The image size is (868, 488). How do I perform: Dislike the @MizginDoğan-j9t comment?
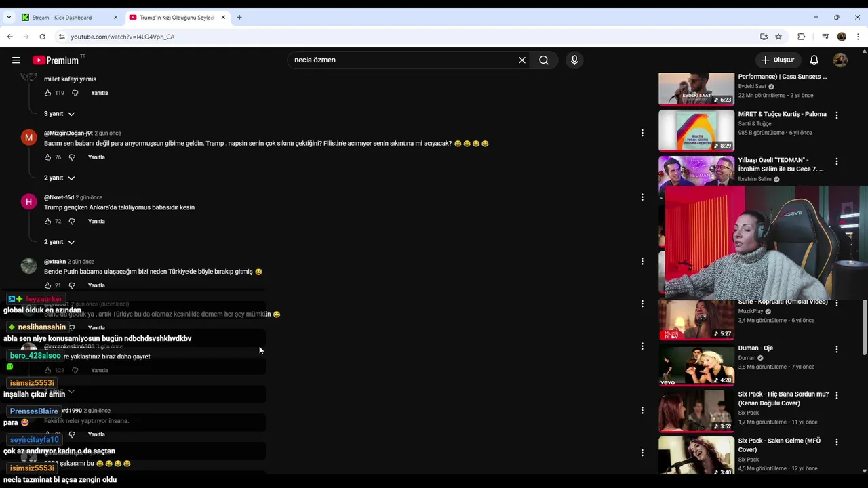coord(72,157)
